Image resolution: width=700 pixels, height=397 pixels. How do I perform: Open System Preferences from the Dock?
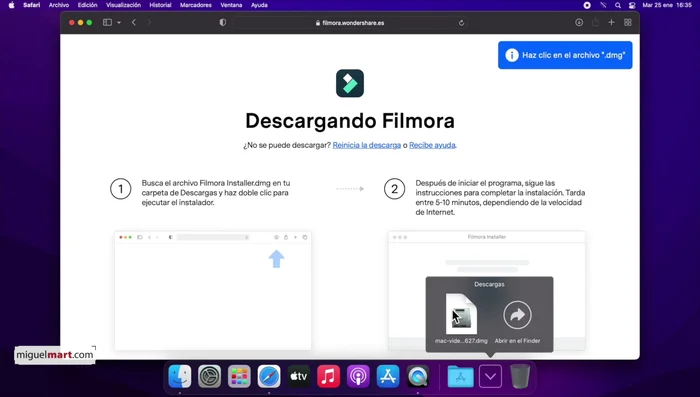click(x=209, y=376)
